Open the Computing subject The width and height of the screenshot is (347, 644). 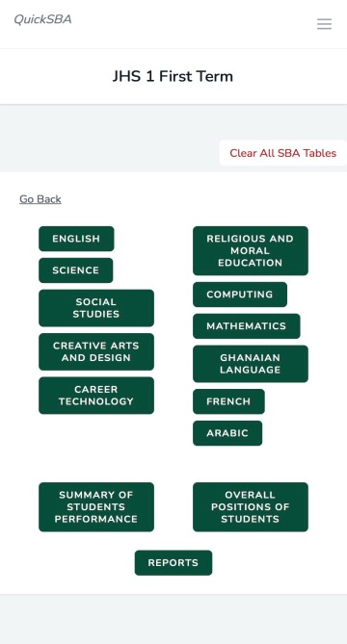240,295
